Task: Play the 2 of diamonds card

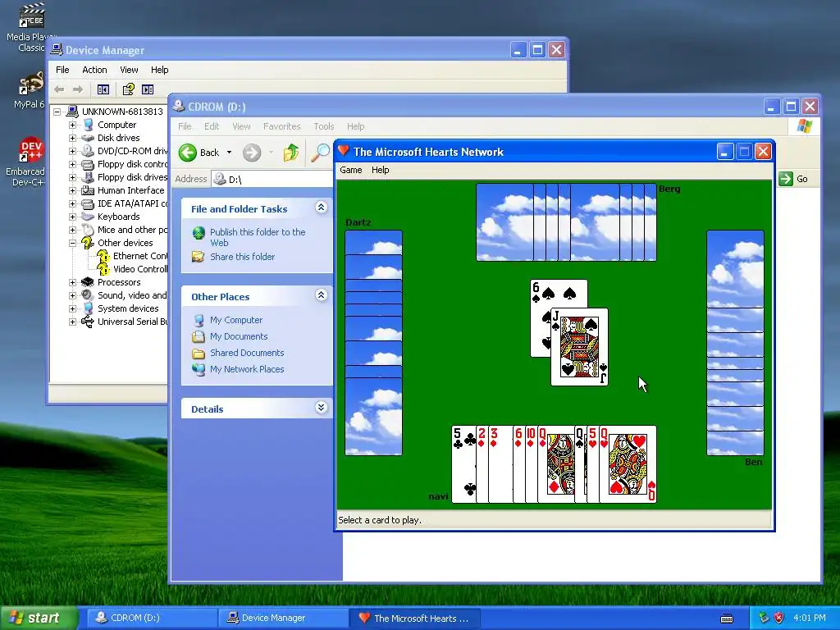Action: coord(482,464)
